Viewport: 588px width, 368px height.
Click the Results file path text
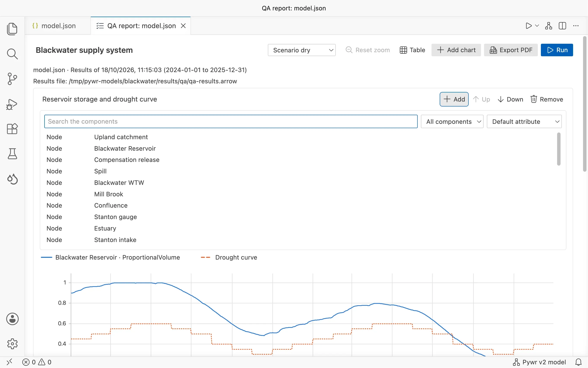[135, 81]
